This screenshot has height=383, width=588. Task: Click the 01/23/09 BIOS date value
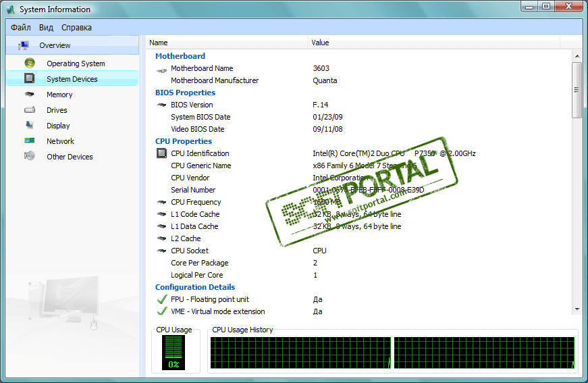click(x=327, y=117)
